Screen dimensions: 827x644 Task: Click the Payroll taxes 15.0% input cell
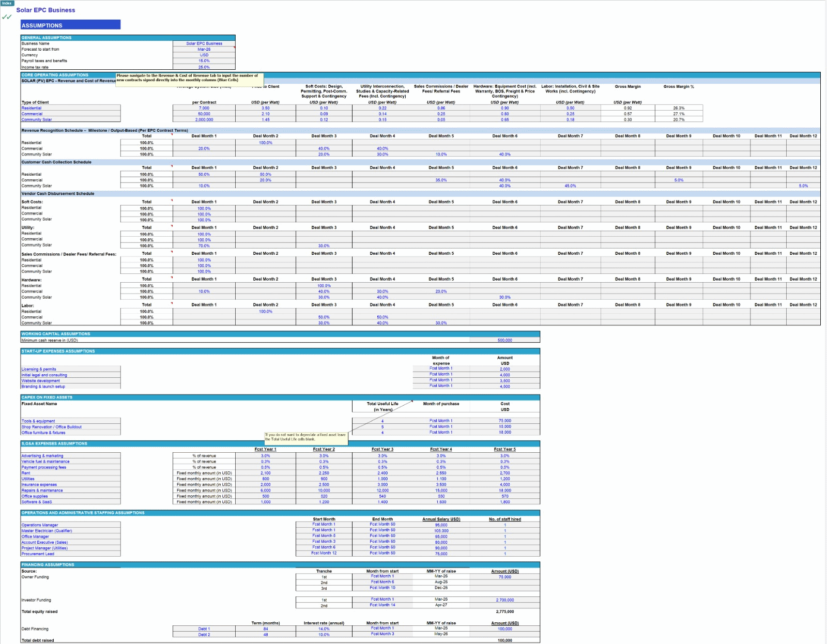point(203,60)
